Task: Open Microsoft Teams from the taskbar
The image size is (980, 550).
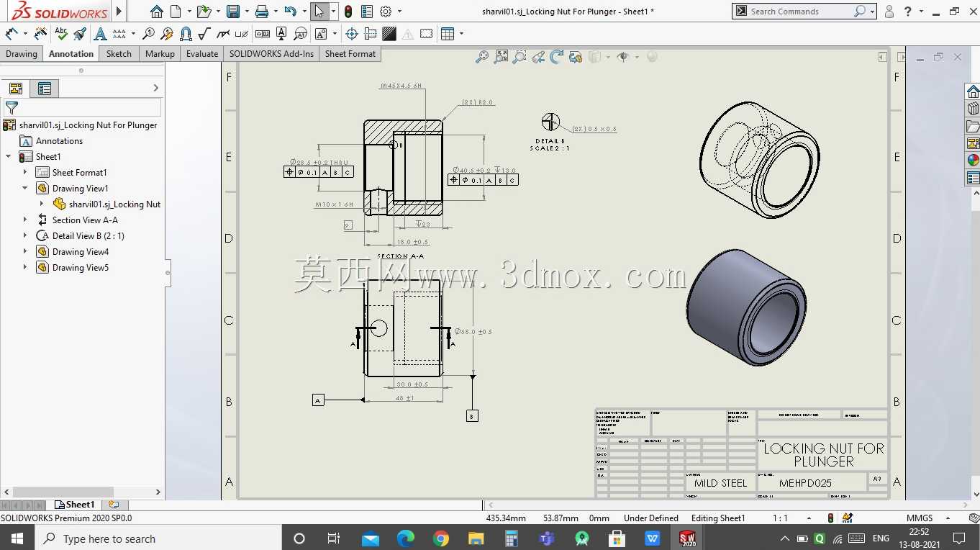Action: 546,538
